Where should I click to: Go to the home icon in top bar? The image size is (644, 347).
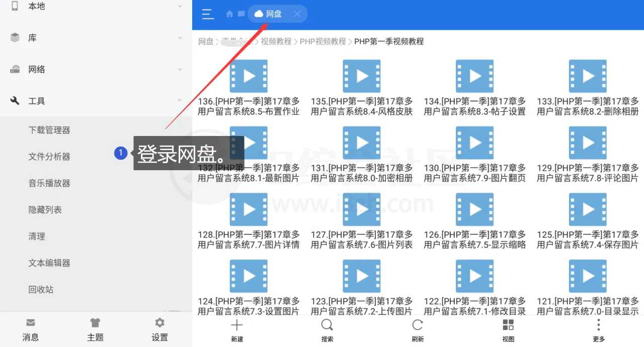point(229,14)
